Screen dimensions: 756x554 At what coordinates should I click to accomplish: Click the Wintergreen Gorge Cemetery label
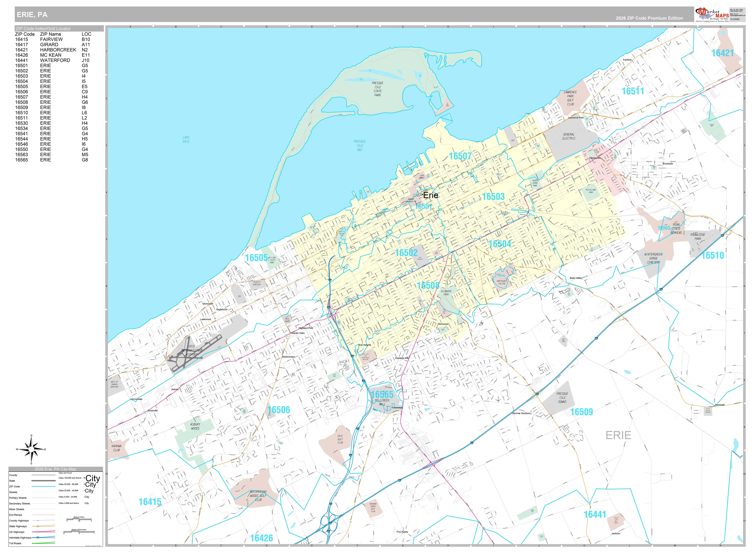pos(653,259)
